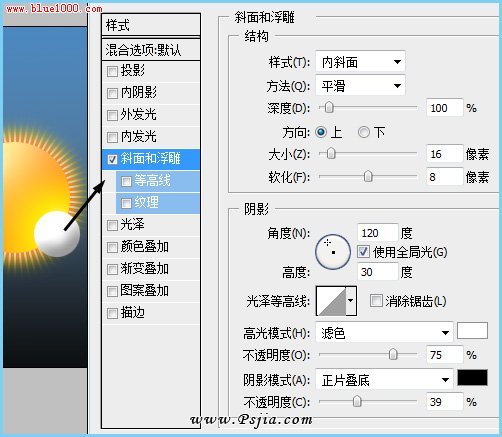The image size is (502, 437).
Task: Toggle the 使用全局光 checkbox
Action: pyautogui.click(x=363, y=252)
